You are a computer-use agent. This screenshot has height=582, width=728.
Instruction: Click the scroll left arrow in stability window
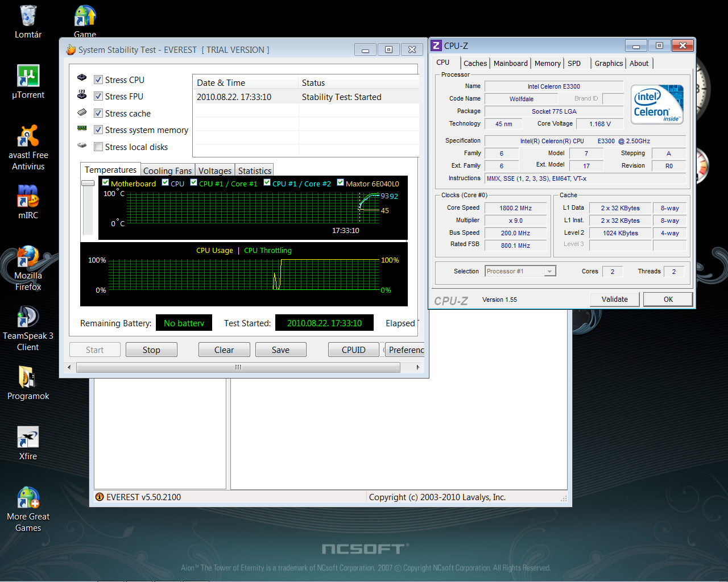69,367
